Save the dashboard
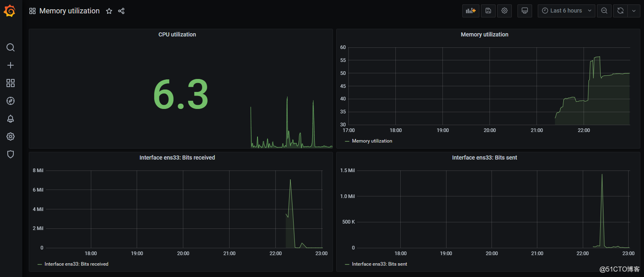 click(488, 11)
